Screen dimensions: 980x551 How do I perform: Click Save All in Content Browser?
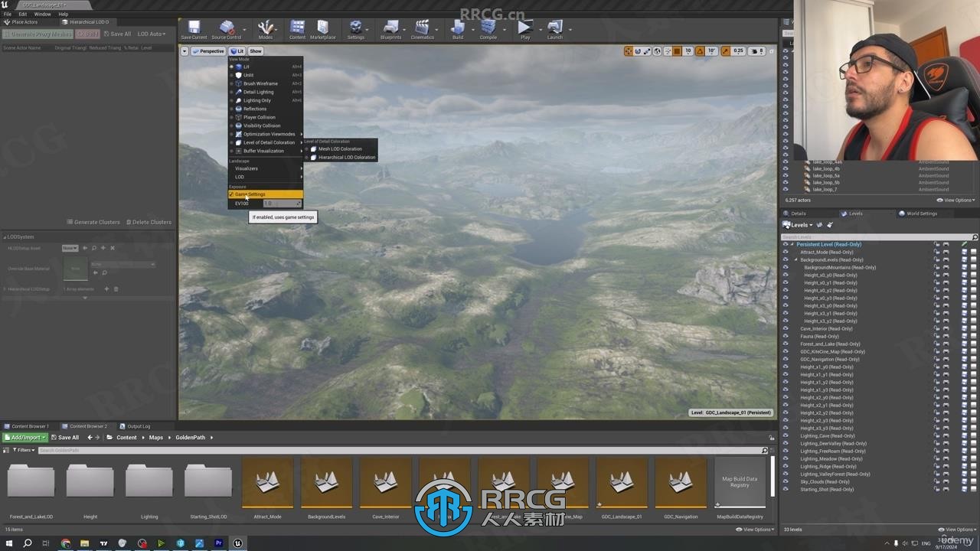tap(64, 438)
